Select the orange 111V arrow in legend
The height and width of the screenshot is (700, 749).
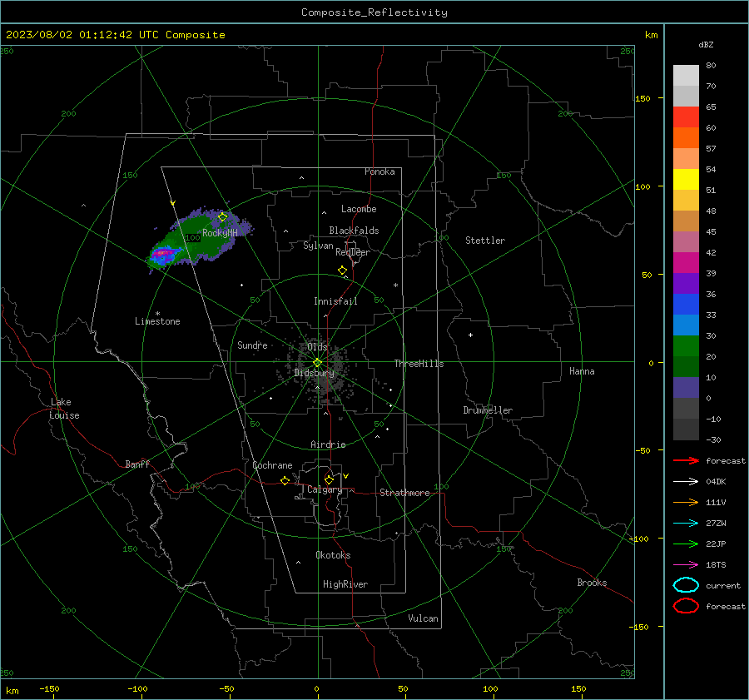click(x=686, y=502)
